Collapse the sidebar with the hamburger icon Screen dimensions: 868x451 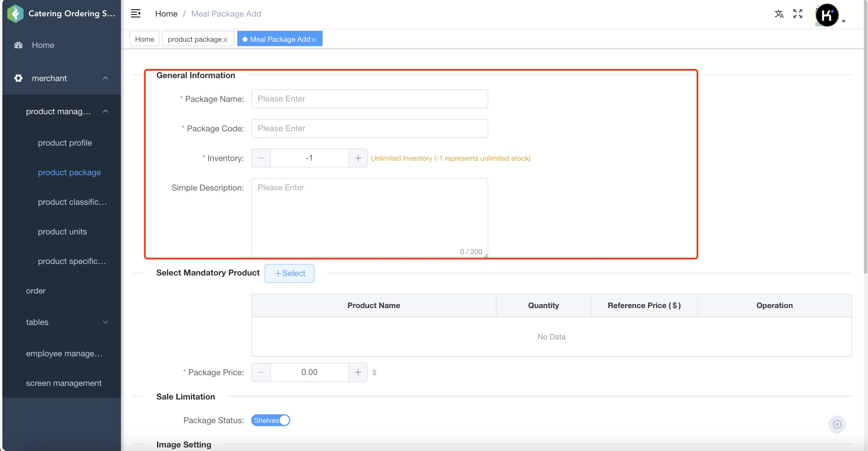[135, 13]
